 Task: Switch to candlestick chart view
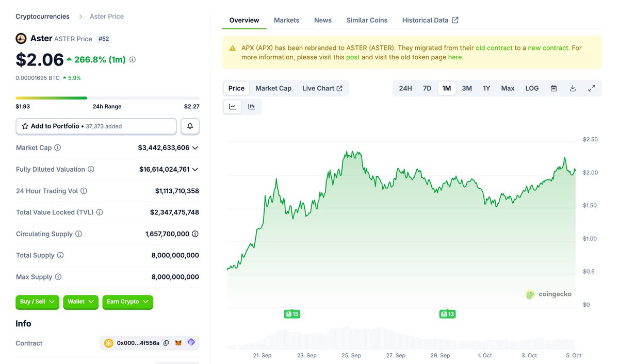pyautogui.click(x=251, y=107)
